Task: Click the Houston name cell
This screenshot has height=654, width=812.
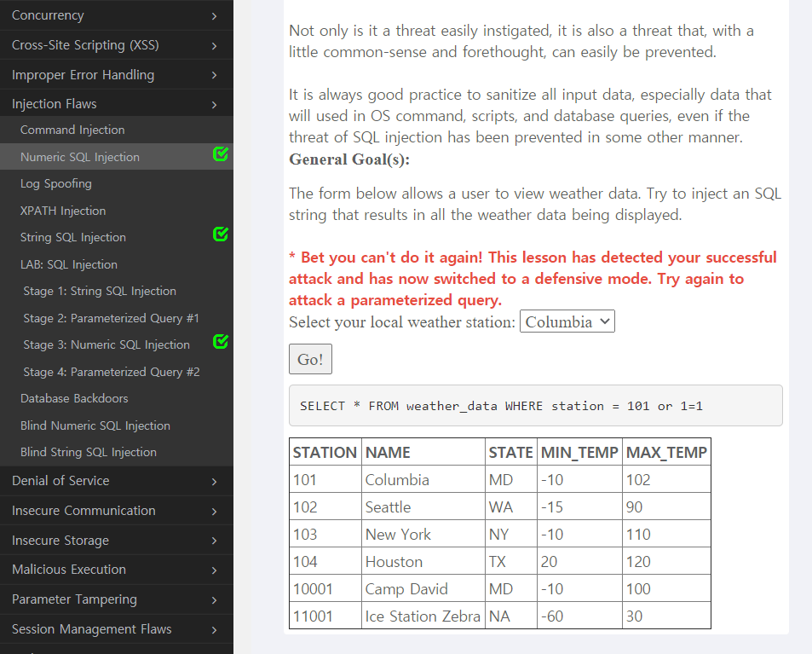Action: click(x=423, y=561)
